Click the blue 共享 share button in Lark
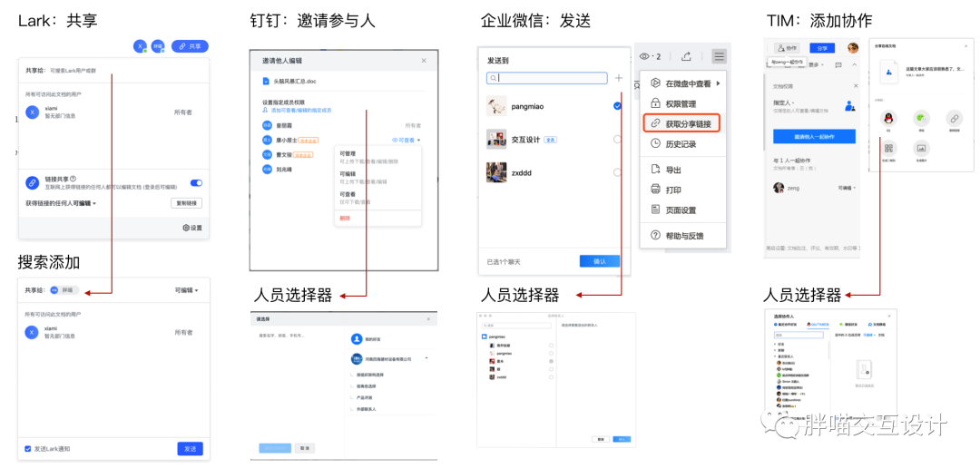Screen dimensions: 980x468 pyautogui.click(x=190, y=46)
